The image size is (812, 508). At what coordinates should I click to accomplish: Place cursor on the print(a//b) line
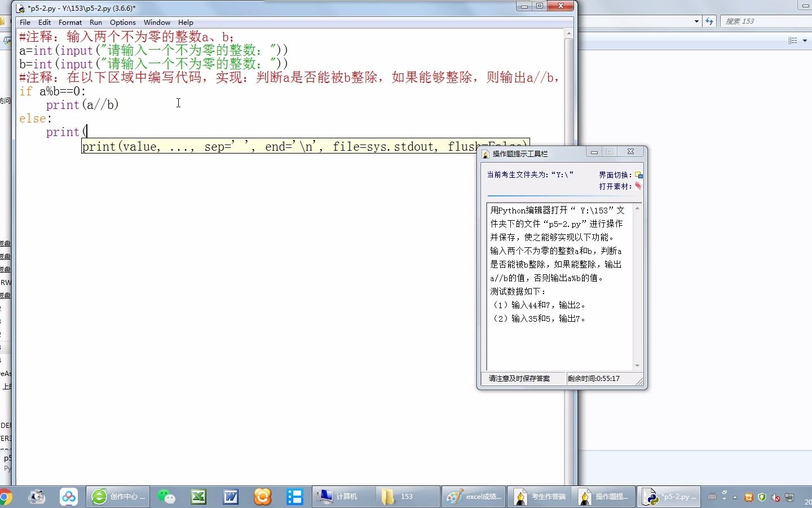[82, 105]
